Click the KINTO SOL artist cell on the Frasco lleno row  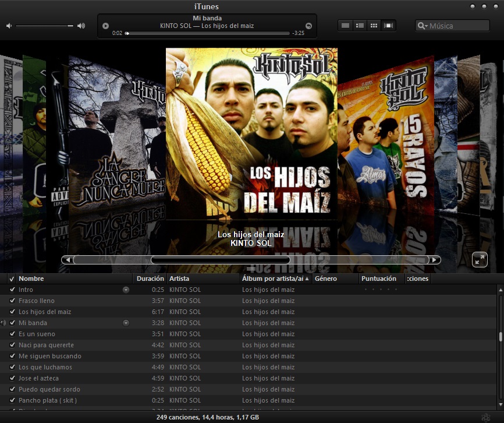point(185,301)
